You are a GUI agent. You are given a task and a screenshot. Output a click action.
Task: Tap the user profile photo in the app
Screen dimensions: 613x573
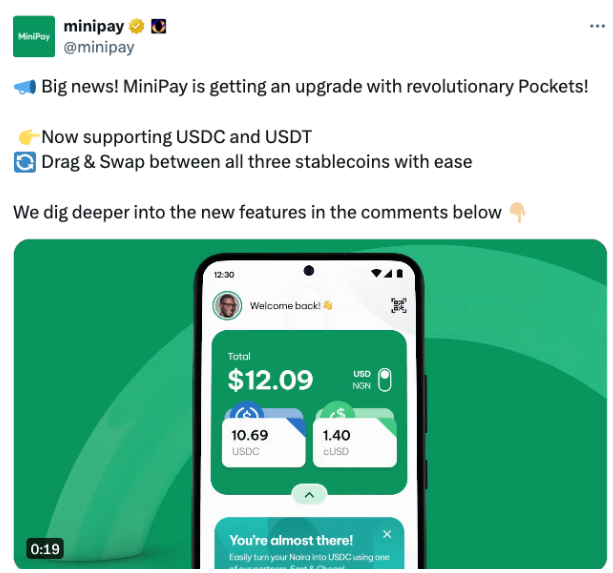coord(227,306)
